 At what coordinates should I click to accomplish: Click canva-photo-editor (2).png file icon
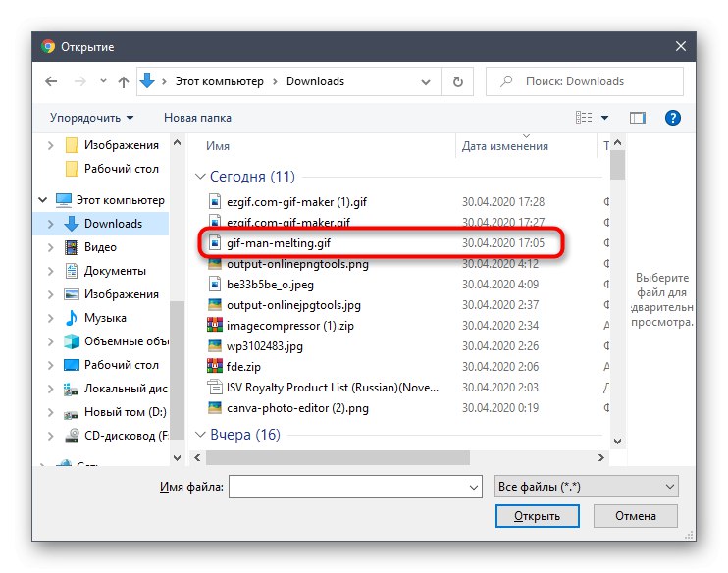[215, 408]
